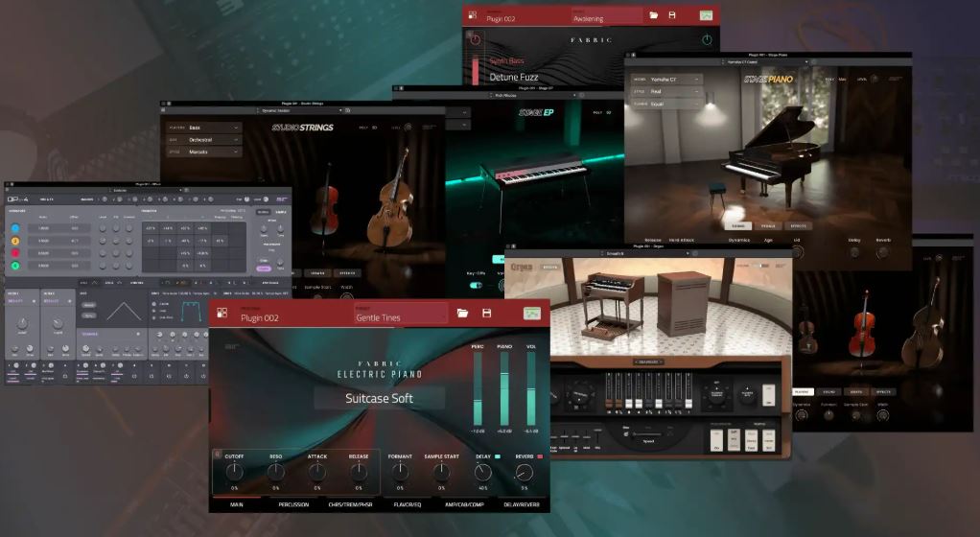Switch to the AMP/CAB/COMP tab

click(x=464, y=504)
